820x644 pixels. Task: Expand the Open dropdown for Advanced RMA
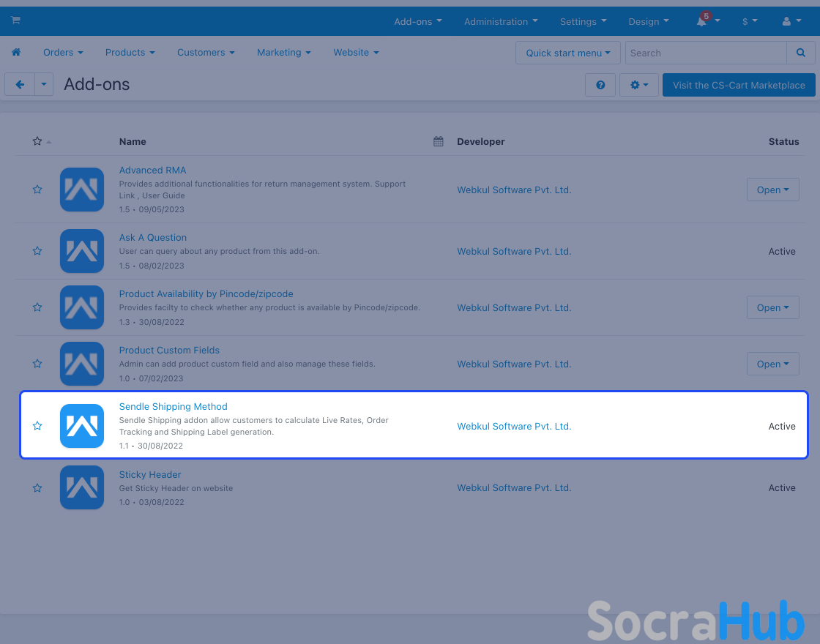click(x=772, y=190)
